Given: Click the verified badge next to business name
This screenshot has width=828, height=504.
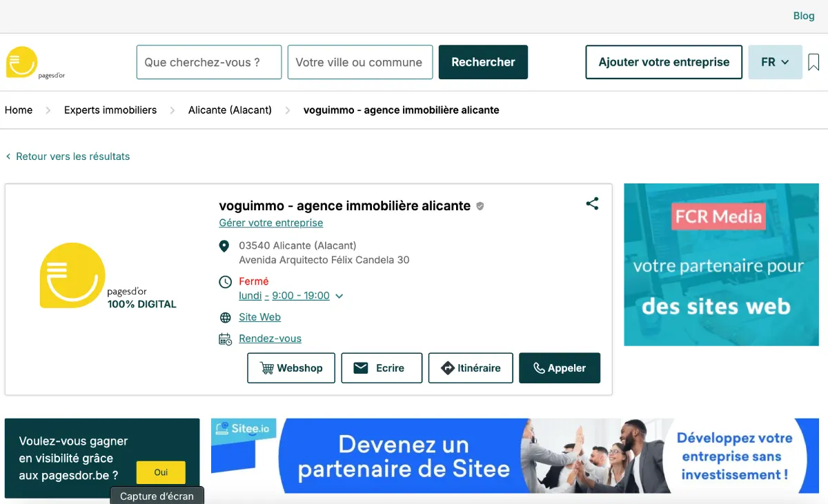Looking at the screenshot, I should (x=480, y=205).
